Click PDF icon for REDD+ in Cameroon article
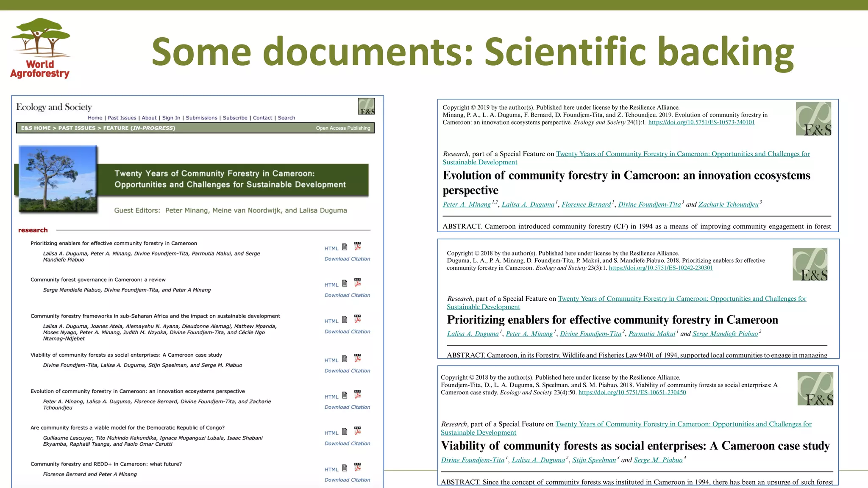The height and width of the screenshot is (488, 868). [358, 468]
